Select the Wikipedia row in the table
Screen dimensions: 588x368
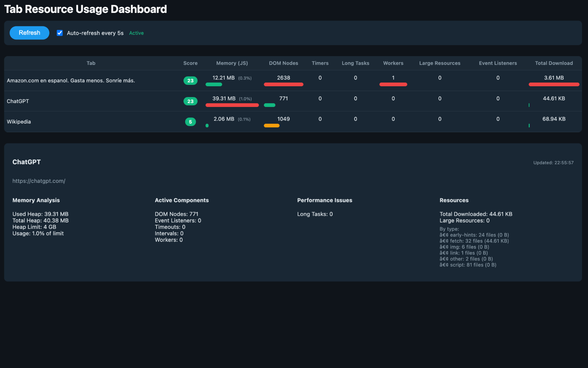293,122
